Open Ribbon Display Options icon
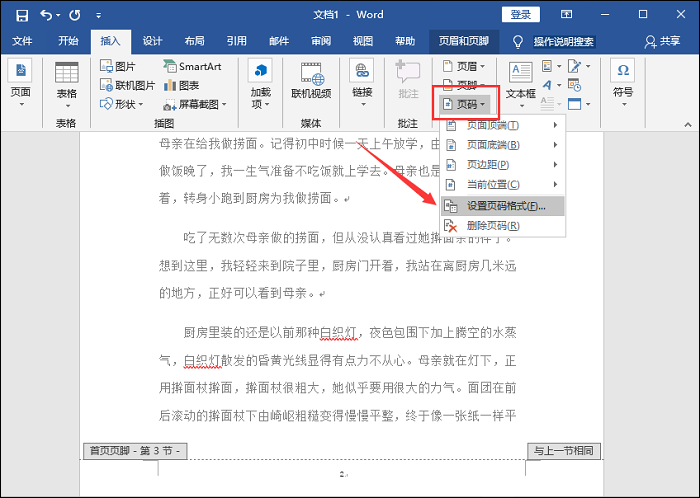 [x=566, y=14]
